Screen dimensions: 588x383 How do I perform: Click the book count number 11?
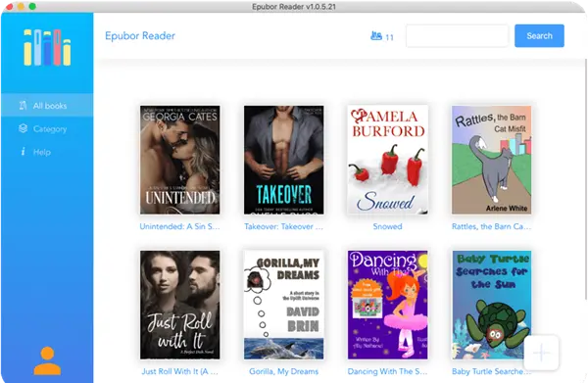(x=390, y=37)
